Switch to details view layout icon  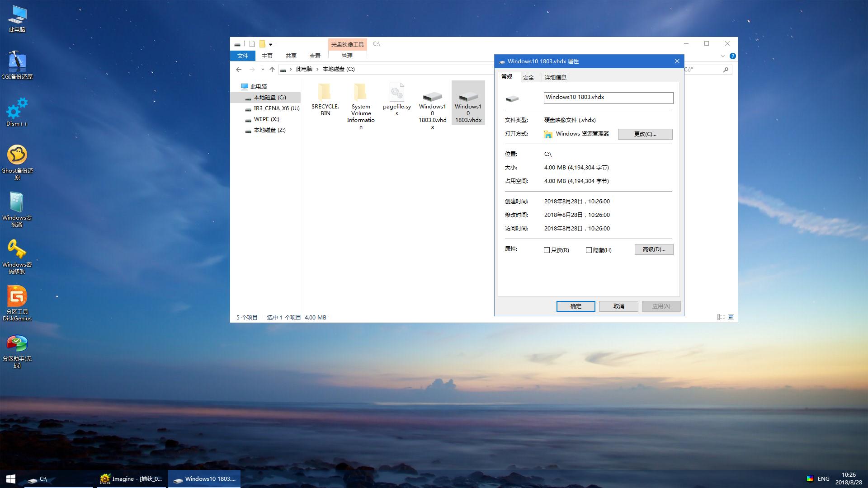[721, 317]
